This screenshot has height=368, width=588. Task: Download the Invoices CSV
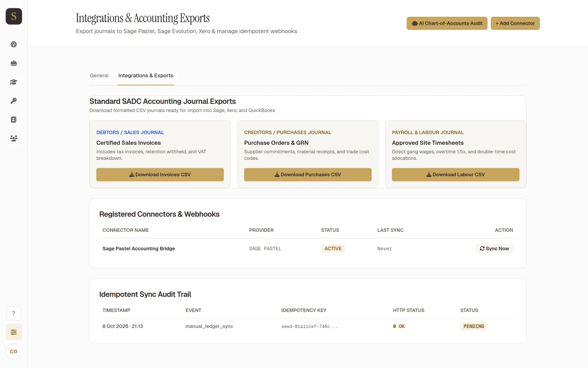pos(160,175)
